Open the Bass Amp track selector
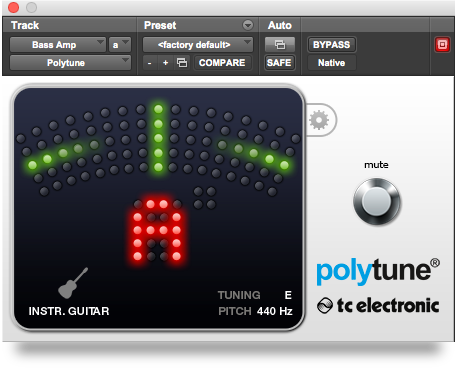Viewport: 458px width, 371px height. point(58,45)
